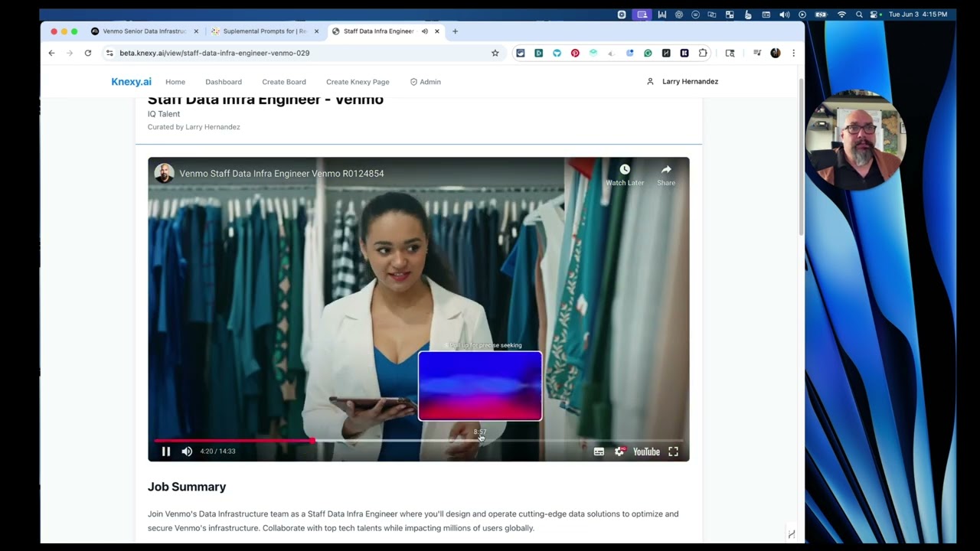Click the webcam overlay bubble

(x=856, y=140)
